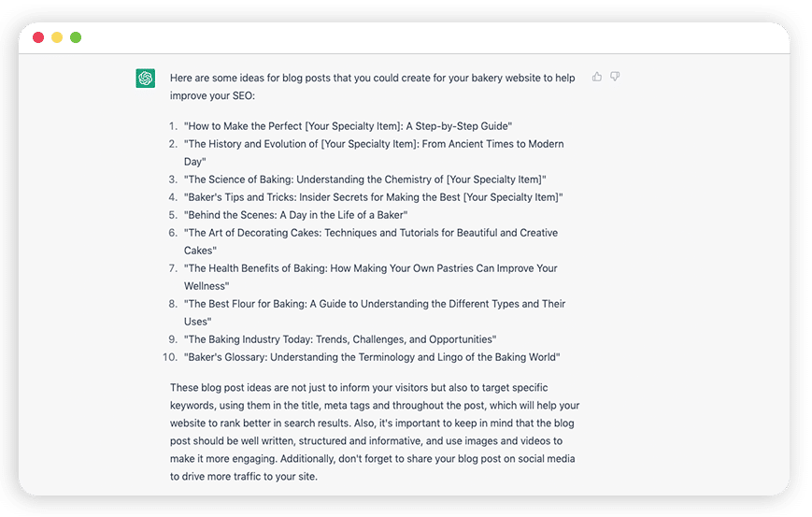Close the window with the red button
Viewport: 812px width, 517px height.
tap(38, 37)
